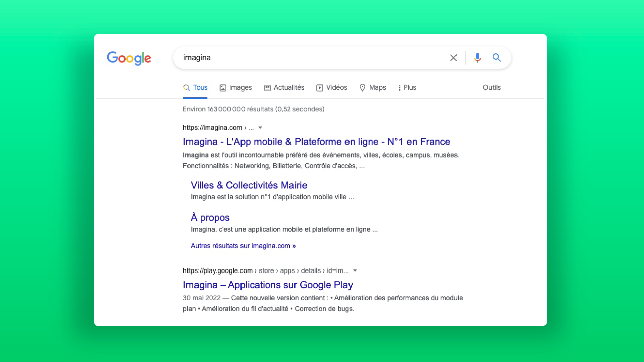644x362 pixels.
Task: Open Imagina – Applications sur Google Play result
Action: pyautogui.click(x=268, y=285)
